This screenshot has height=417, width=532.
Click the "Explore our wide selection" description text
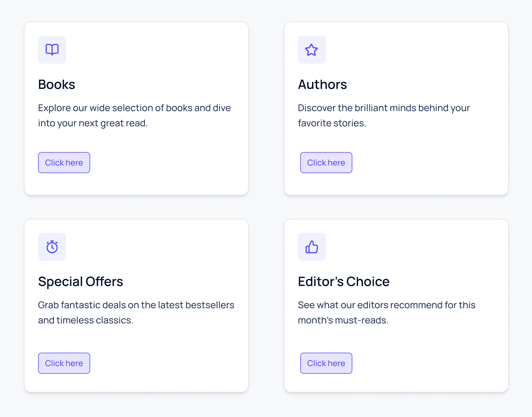tap(134, 108)
